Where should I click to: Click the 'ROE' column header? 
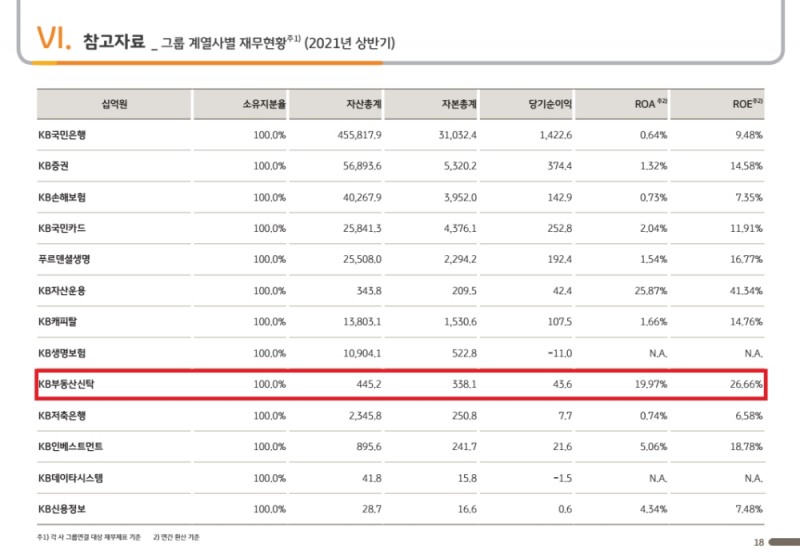747,104
